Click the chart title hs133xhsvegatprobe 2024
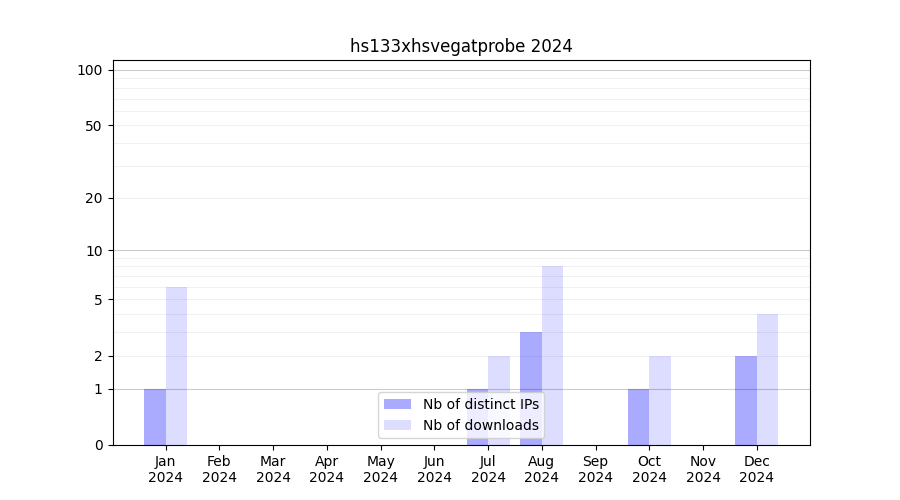The image size is (900, 500). tap(461, 46)
